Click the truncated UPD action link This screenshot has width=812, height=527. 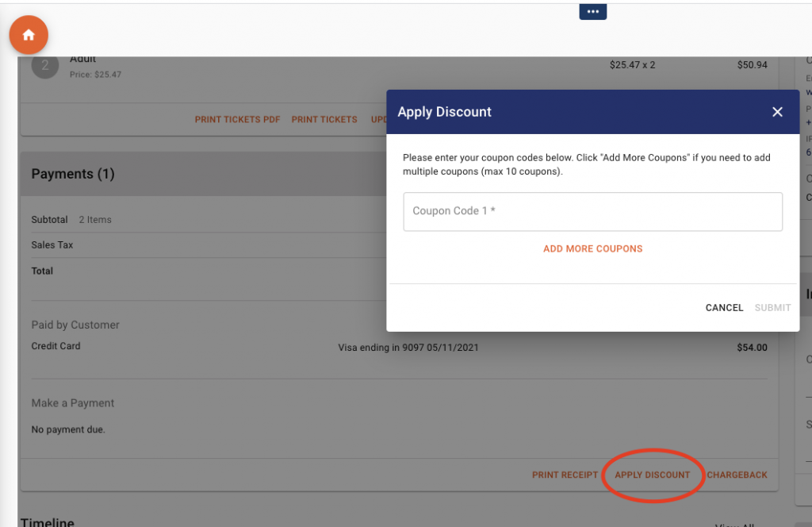click(x=380, y=120)
